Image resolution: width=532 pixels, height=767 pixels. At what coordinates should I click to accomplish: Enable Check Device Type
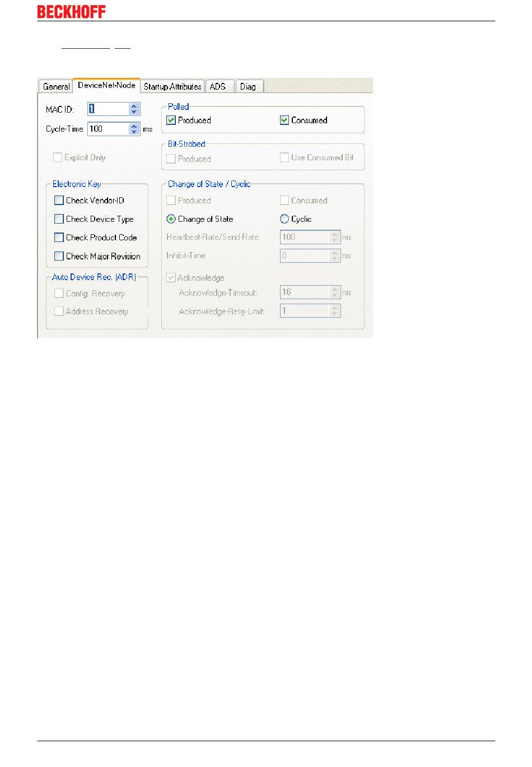(59, 219)
